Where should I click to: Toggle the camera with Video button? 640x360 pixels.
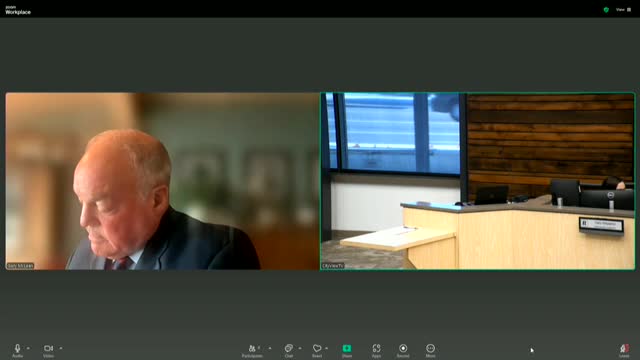(49, 350)
